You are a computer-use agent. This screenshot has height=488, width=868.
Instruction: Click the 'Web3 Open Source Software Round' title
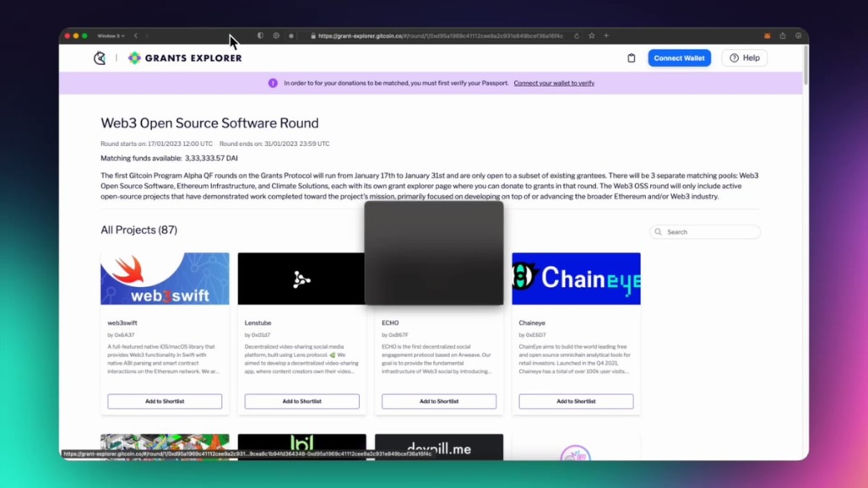(209, 122)
